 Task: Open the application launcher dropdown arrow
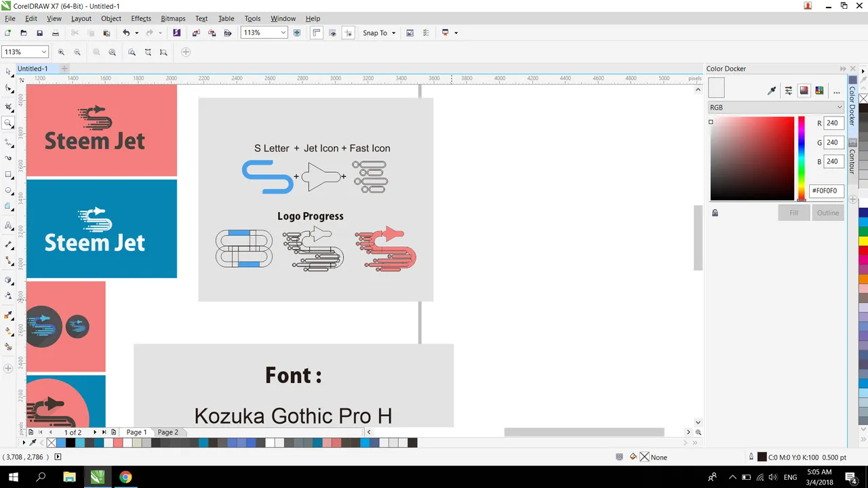coord(456,33)
